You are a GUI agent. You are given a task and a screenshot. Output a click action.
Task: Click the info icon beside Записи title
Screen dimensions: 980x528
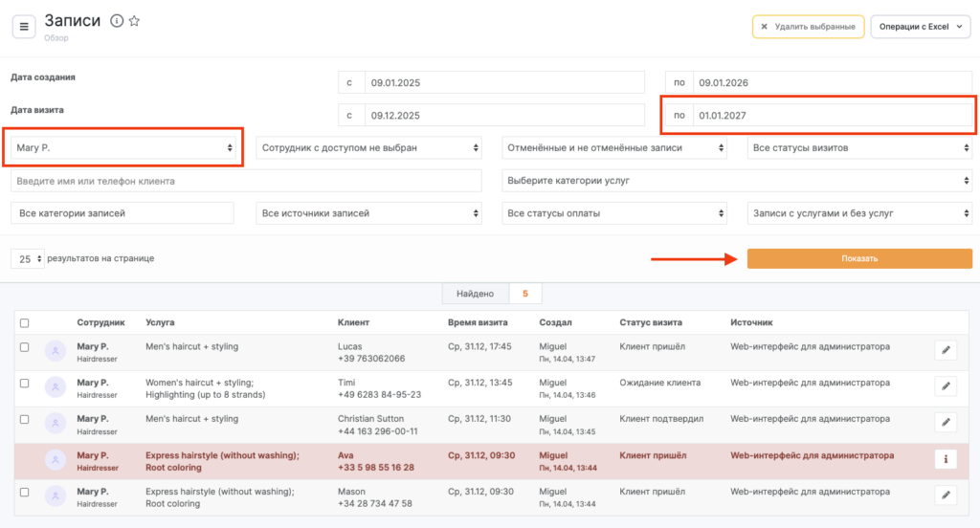coord(117,21)
